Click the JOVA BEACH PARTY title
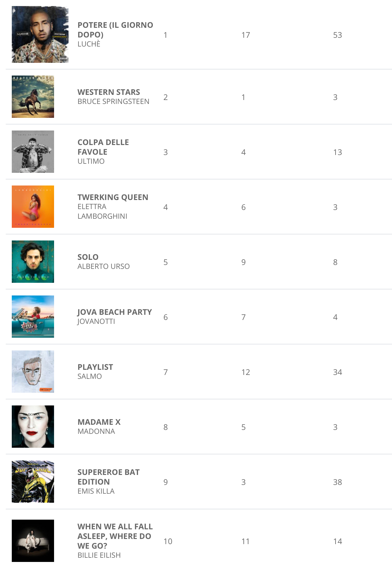Screen dimensions: 392x571 tap(115, 312)
